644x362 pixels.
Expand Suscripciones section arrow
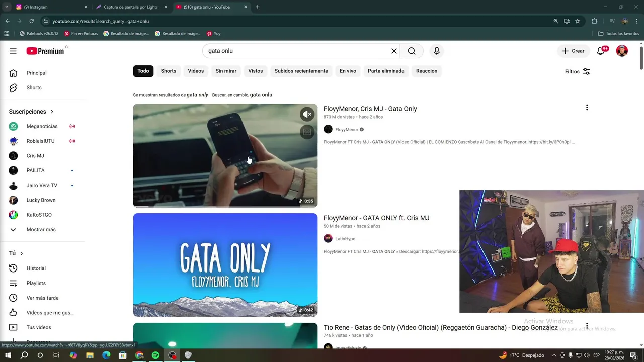52,112
